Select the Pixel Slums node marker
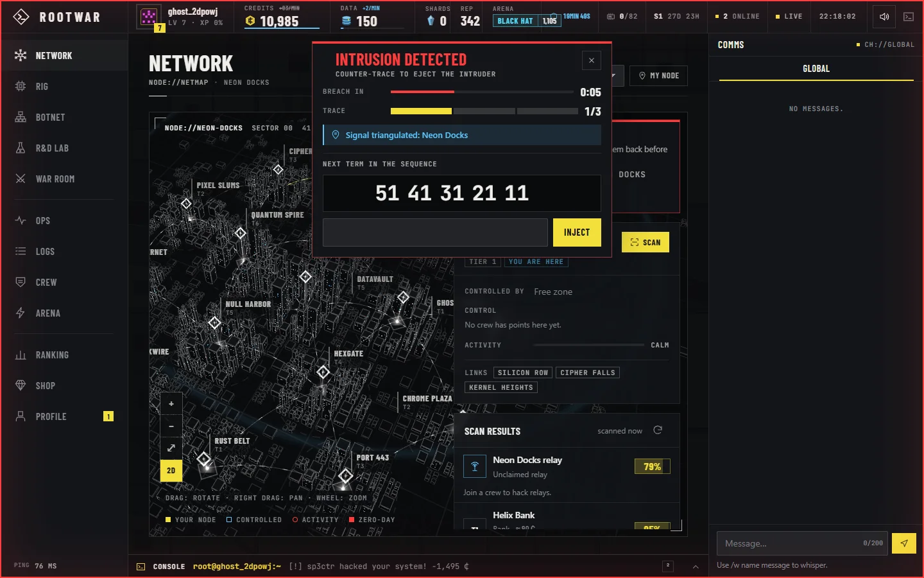 point(186,204)
